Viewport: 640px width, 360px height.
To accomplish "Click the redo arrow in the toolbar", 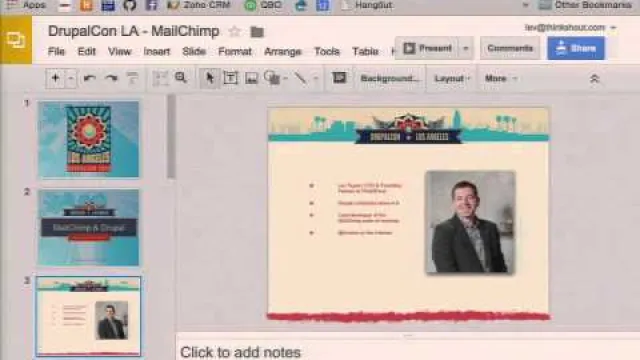I will click(x=111, y=78).
